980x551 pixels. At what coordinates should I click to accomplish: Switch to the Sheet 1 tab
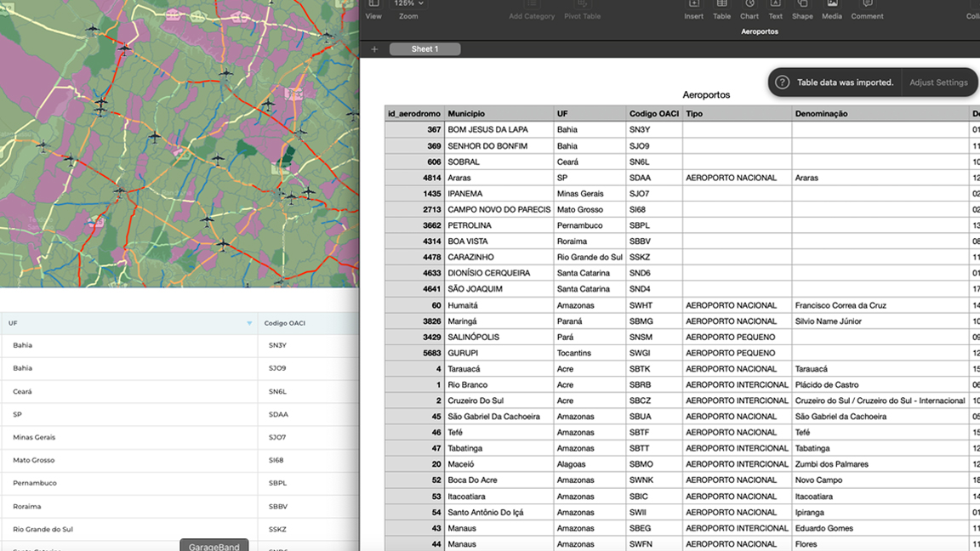pos(424,49)
